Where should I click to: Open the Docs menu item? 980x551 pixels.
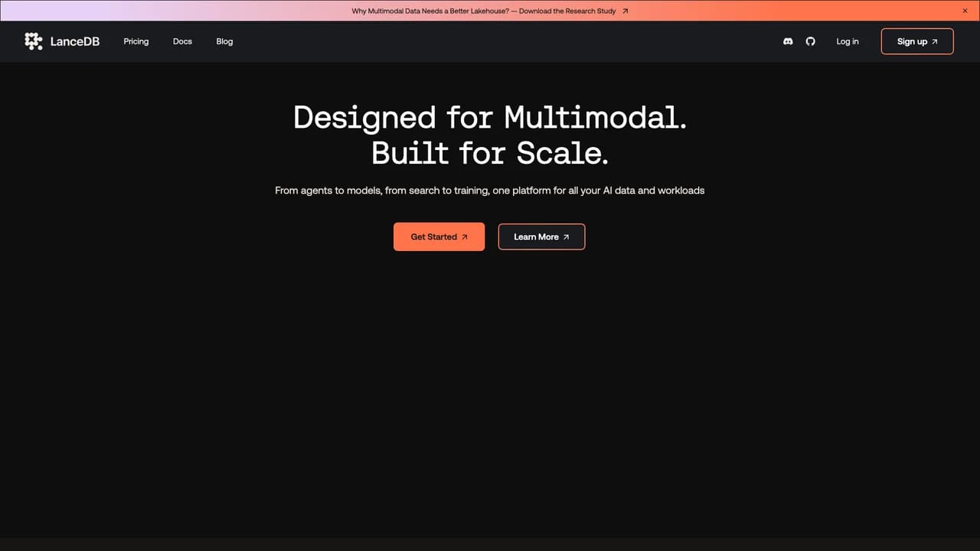click(182, 41)
